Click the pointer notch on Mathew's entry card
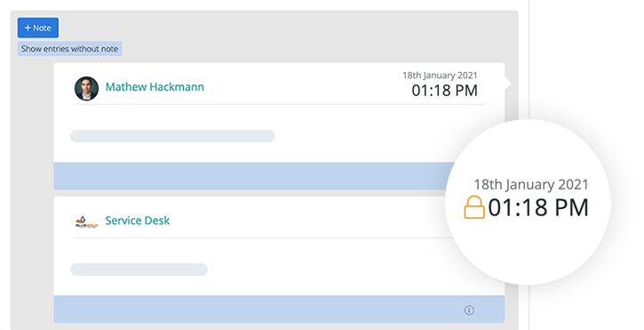Image resolution: width=644 pixels, height=330 pixels. (x=508, y=83)
